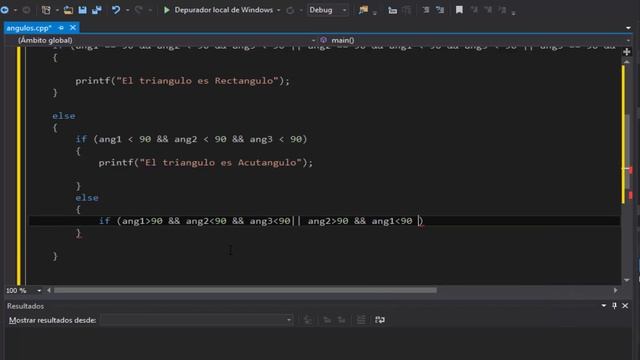Click the ang1 < 90 && ang2 < 90 if line

(191, 139)
